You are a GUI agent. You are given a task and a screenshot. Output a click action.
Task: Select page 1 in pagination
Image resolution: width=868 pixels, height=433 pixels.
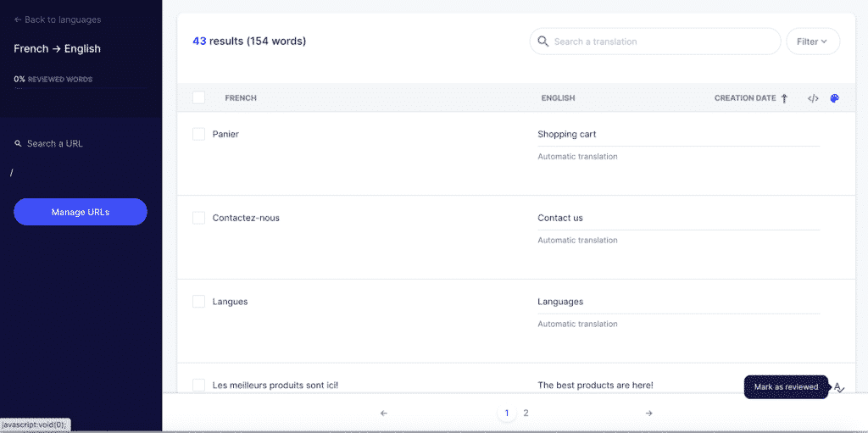(x=507, y=414)
